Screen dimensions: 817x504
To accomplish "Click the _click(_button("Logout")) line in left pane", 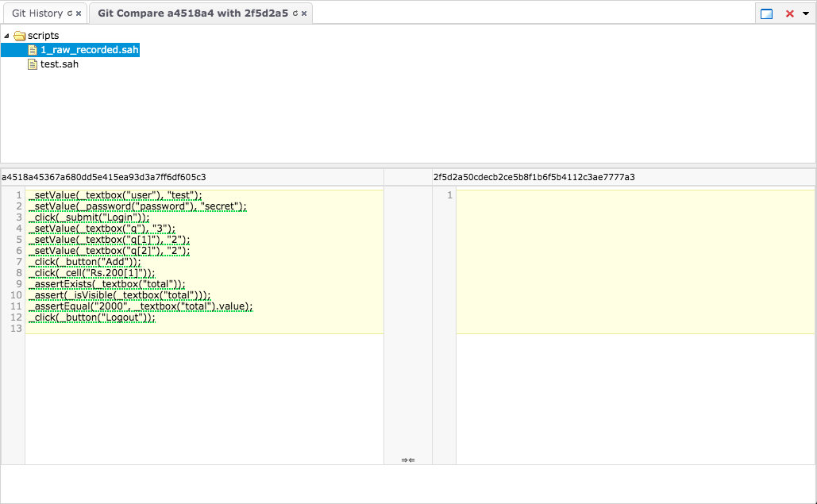I will (x=91, y=317).
